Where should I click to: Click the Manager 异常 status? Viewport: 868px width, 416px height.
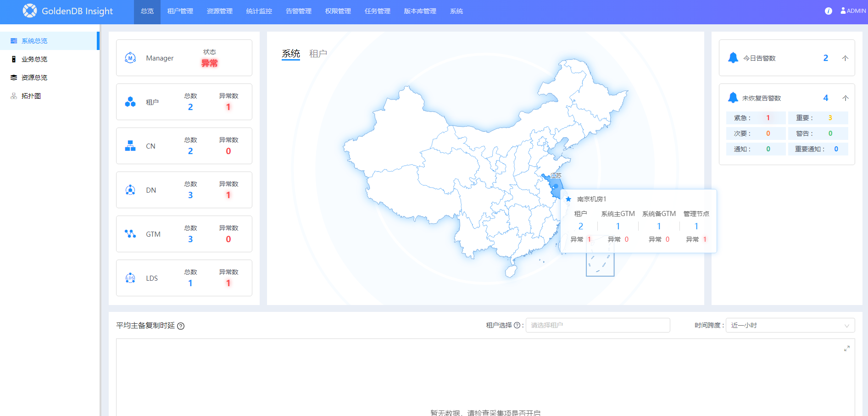(210, 63)
